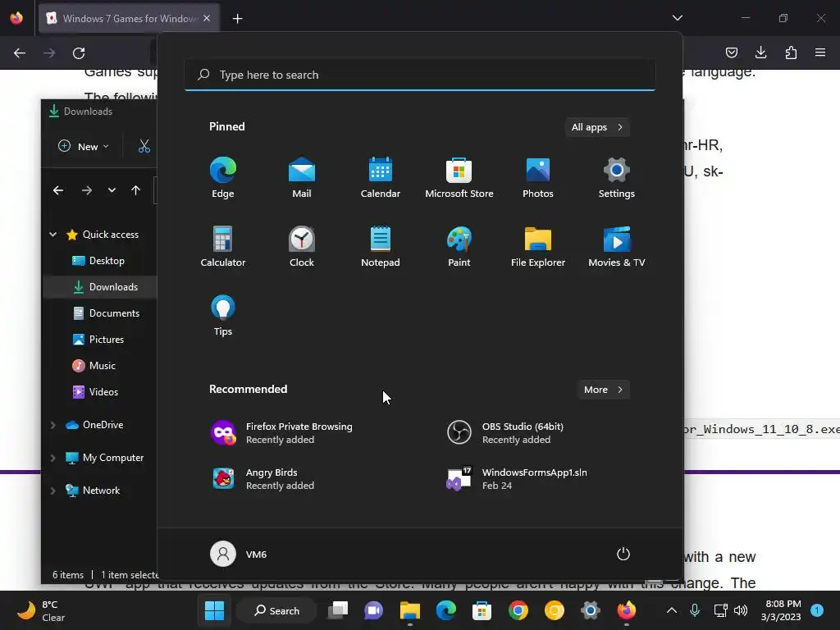840x630 pixels.
Task: Select Pictures in File Explorer sidebar
Action: (x=99, y=340)
